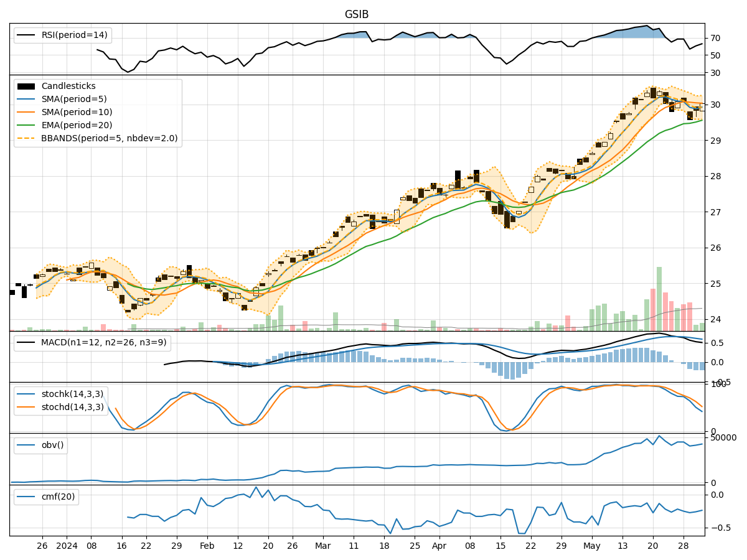Image resolution: width=747 pixels, height=560 pixels.
Task: Click the GSIB chart title
Action: (x=355, y=14)
